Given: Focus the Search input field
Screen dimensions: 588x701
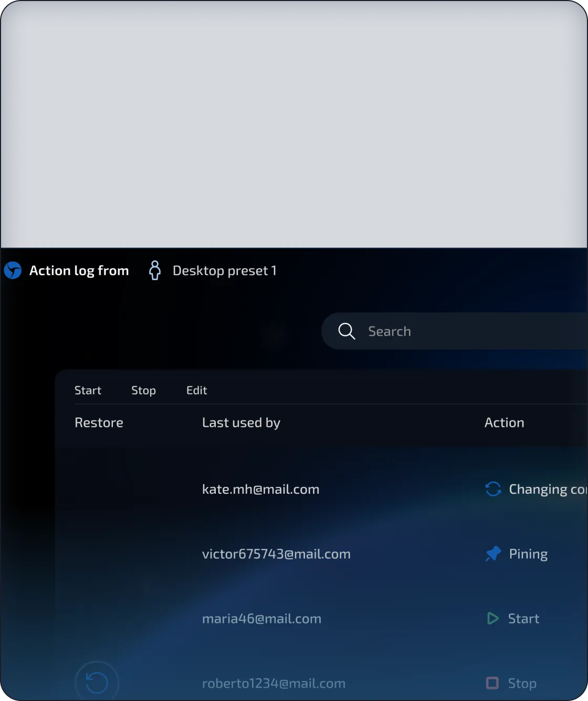Looking at the screenshot, I should [x=455, y=331].
